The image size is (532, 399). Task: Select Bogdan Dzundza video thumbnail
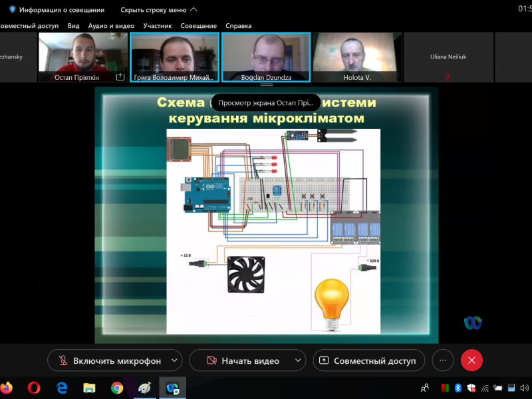[x=266, y=57]
